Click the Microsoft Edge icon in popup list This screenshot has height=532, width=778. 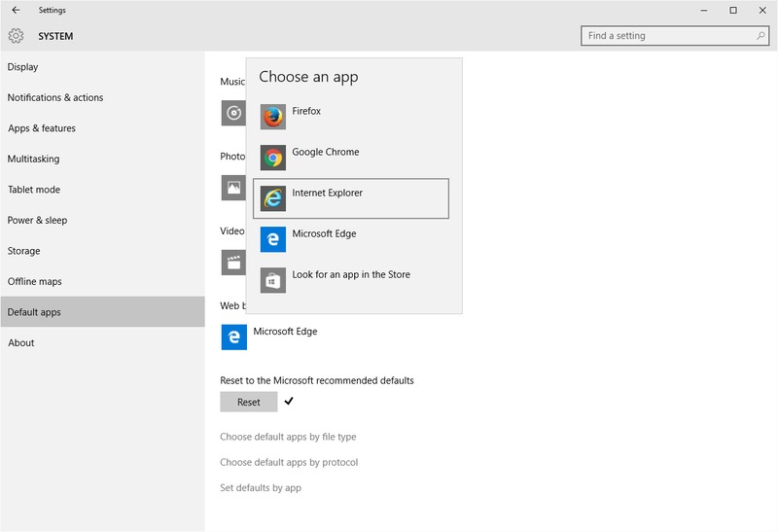[x=273, y=239]
